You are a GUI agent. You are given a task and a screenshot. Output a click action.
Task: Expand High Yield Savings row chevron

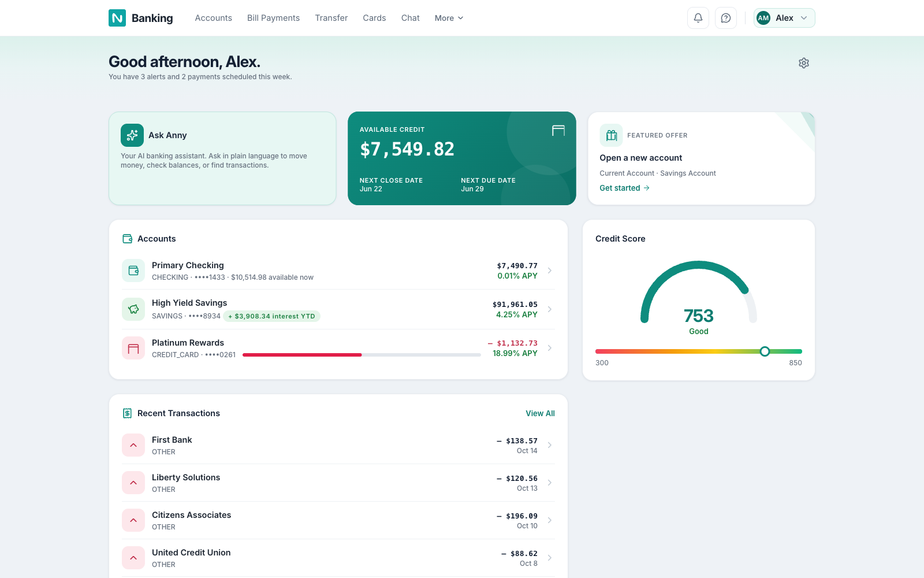pos(550,309)
